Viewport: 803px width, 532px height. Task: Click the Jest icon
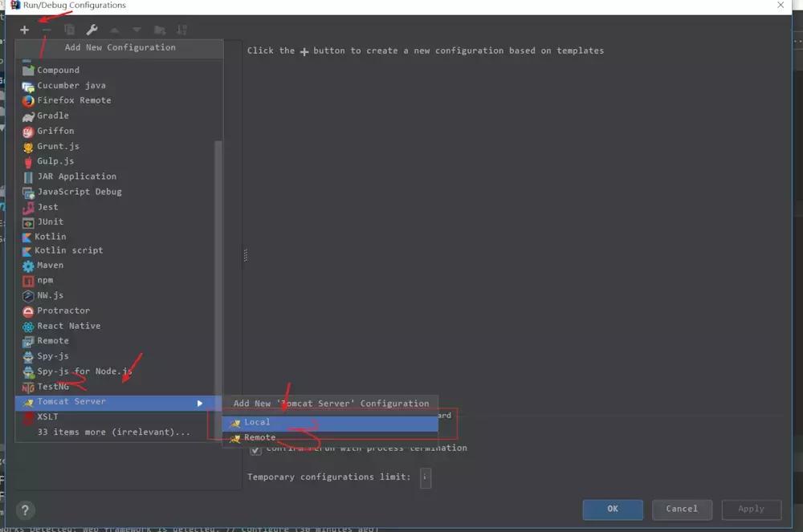click(x=28, y=208)
